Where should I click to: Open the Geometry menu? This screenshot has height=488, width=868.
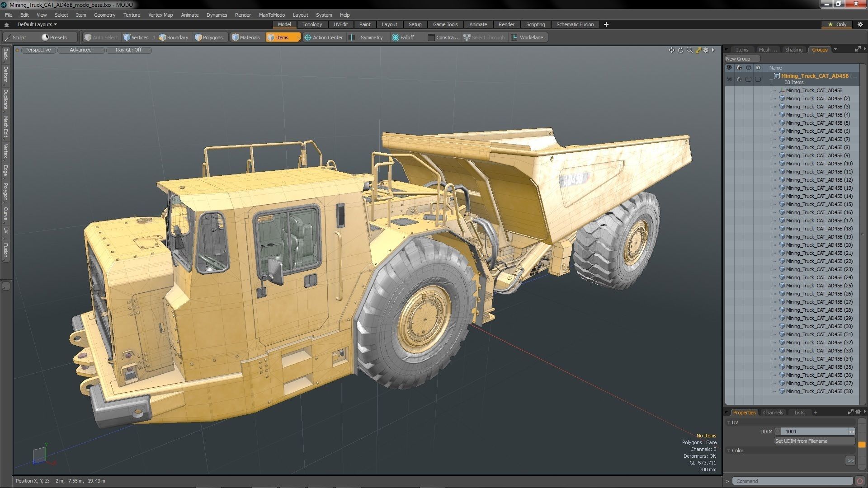(104, 15)
